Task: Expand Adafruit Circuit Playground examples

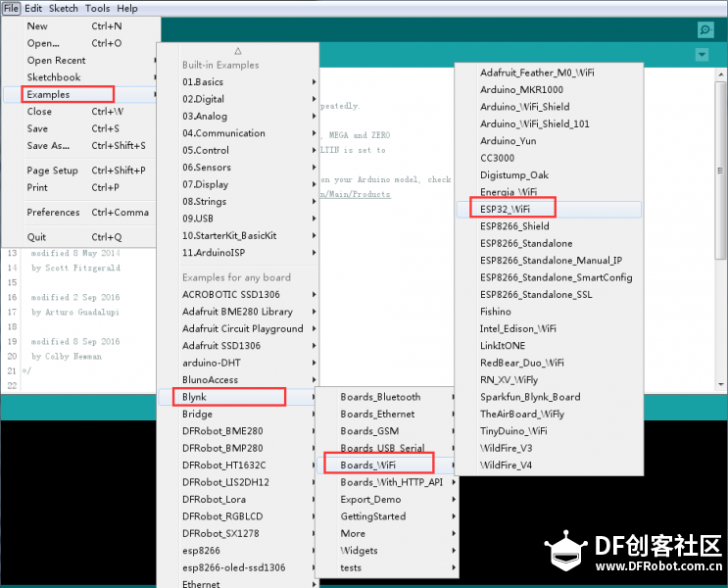Action: pyautogui.click(x=238, y=329)
